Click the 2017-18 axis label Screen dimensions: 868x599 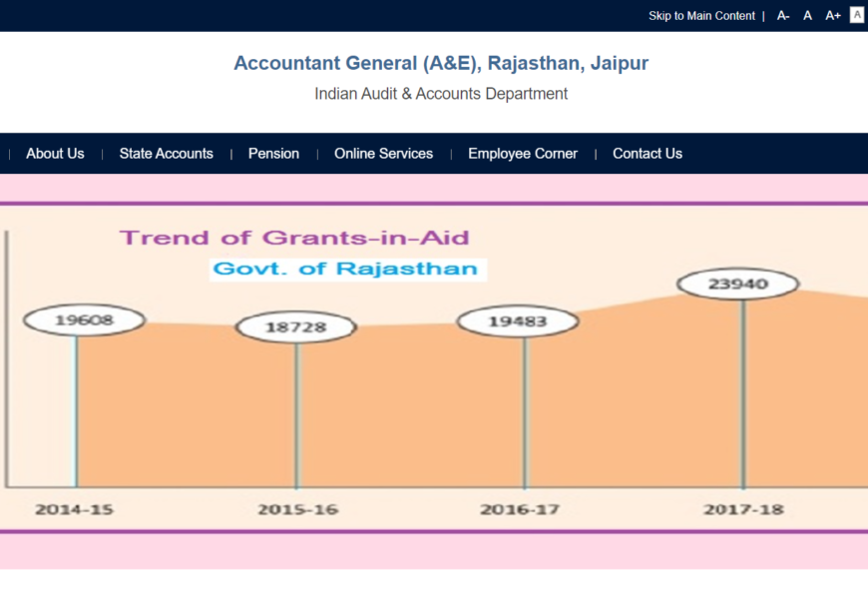coord(743,509)
